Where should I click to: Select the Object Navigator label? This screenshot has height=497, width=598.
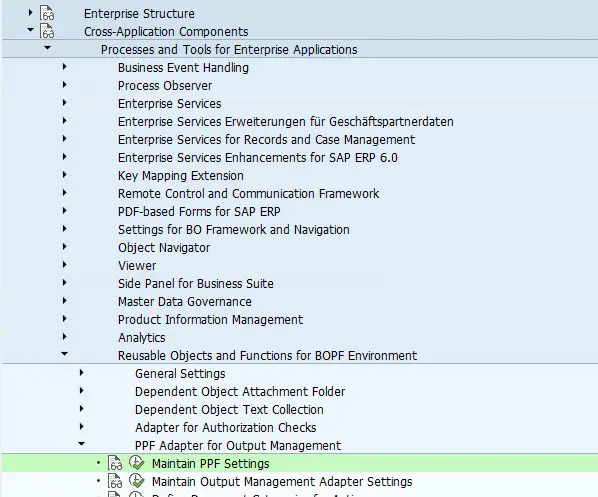click(164, 248)
